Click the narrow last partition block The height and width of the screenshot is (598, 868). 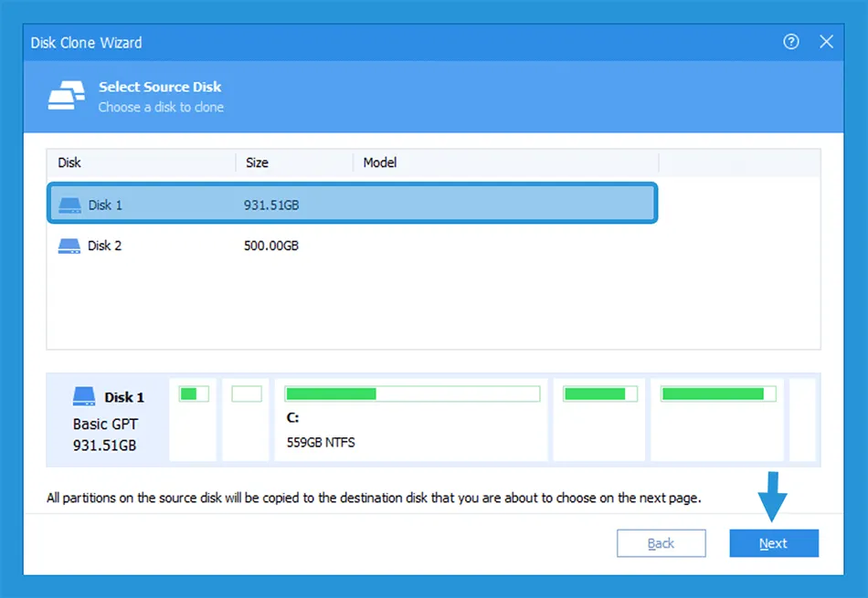point(802,420)
